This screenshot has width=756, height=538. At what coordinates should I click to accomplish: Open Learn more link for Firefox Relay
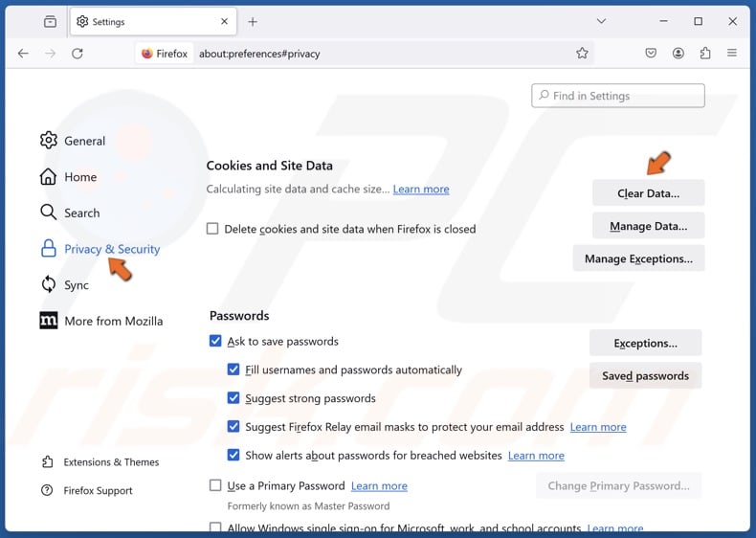coord(598,427)
